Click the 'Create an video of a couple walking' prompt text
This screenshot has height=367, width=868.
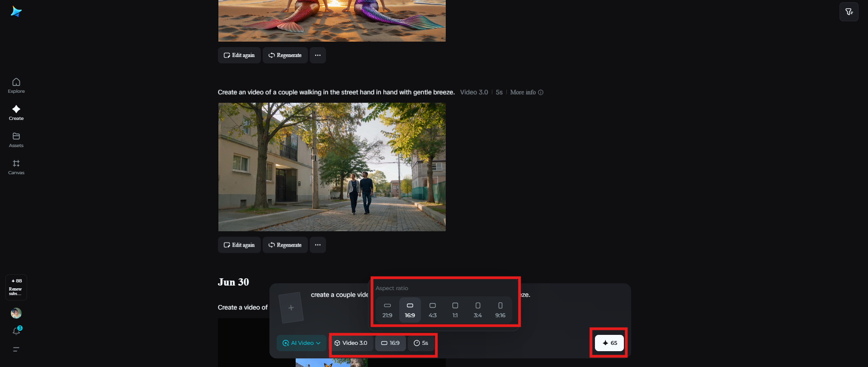pos(336,92)
